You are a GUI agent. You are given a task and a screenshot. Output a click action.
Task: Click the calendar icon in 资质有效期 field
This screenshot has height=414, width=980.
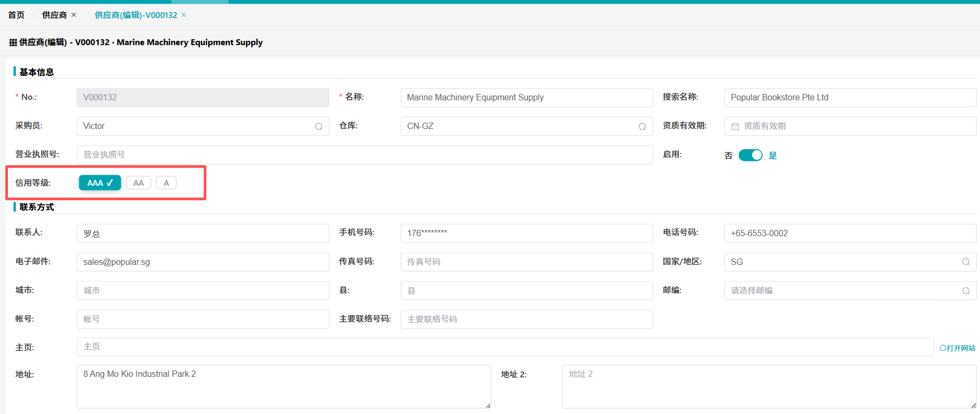tap(735, 126)
